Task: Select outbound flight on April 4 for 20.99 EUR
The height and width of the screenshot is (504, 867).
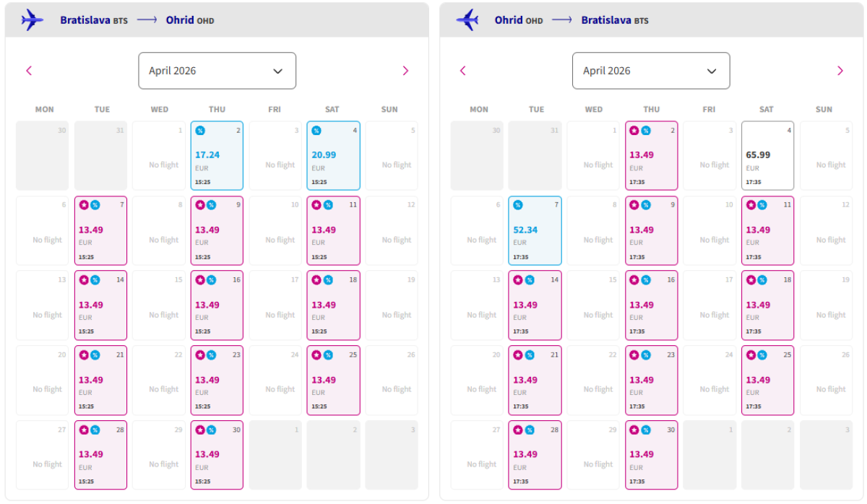Action: point(333,156)
